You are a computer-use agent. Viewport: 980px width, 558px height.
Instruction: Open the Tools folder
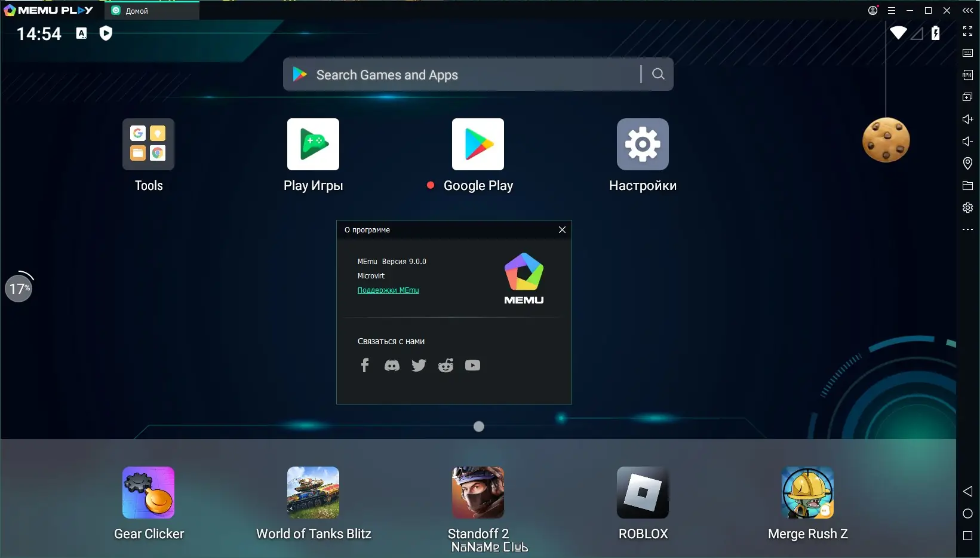pos(148,144)
